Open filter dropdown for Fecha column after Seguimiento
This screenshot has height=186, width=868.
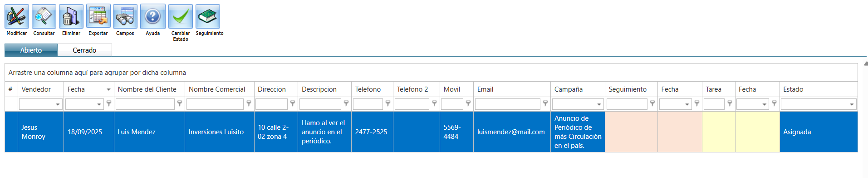pos(687,104)
